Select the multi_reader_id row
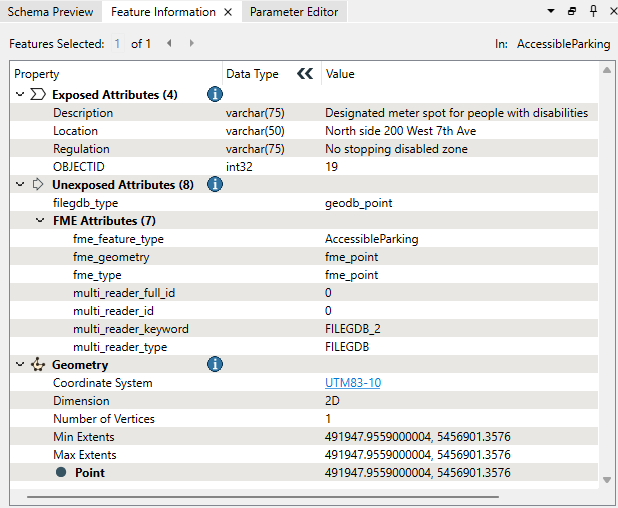The image size is (618, 508). [x=304, y=311]
